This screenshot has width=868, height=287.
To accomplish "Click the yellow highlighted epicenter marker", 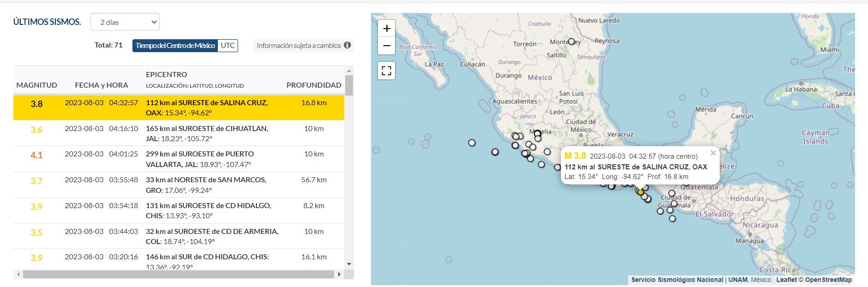I will click(x=641, y=192).
